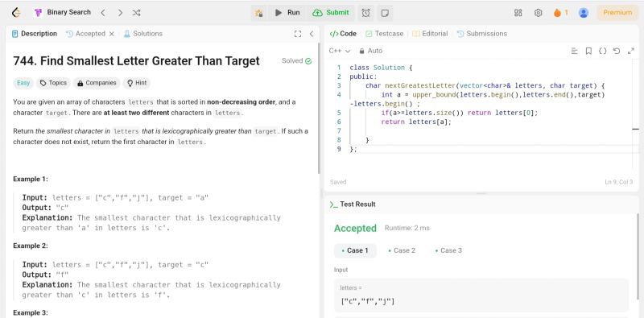
Task: Run the code
Action: point(287,13)
